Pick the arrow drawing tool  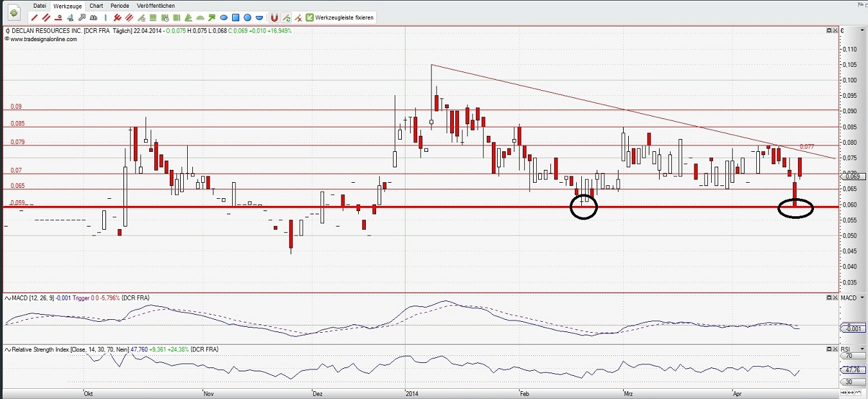point(82,17)
